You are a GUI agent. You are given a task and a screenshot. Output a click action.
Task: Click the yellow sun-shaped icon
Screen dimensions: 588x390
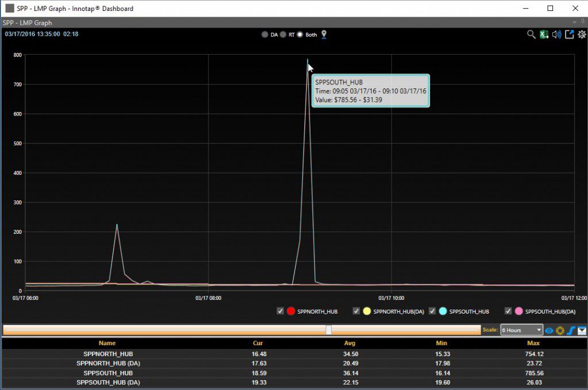click(x=560, y=330)
